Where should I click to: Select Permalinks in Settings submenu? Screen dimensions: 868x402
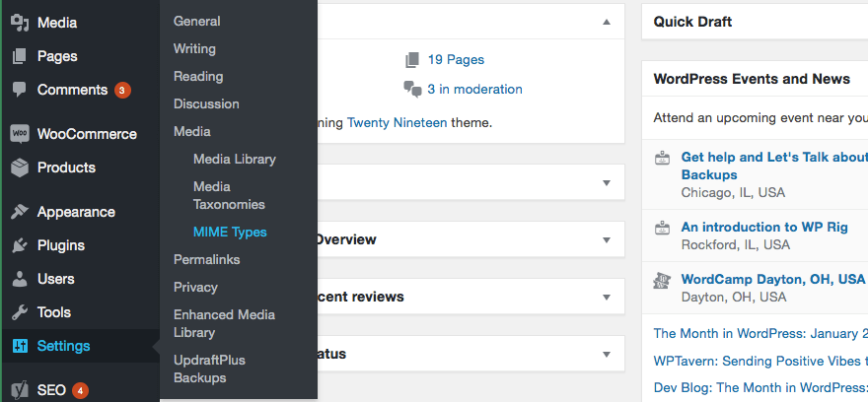coord(207,259)
